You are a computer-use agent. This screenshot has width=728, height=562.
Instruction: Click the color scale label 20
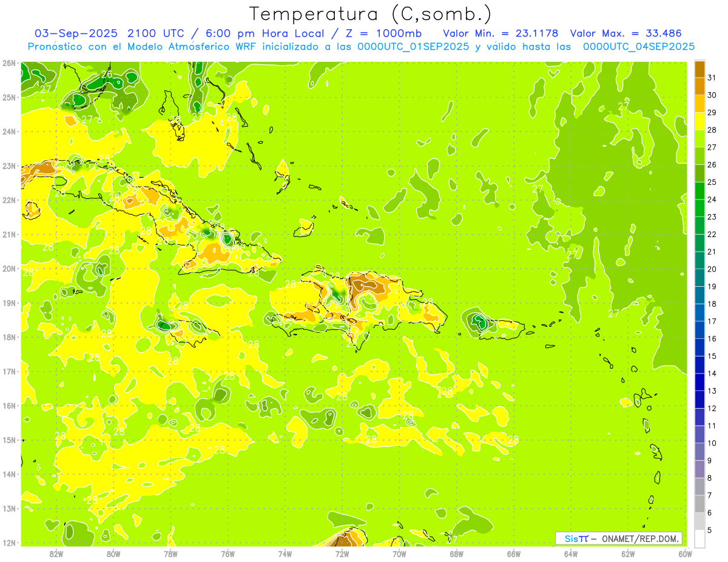click(712, 269)
